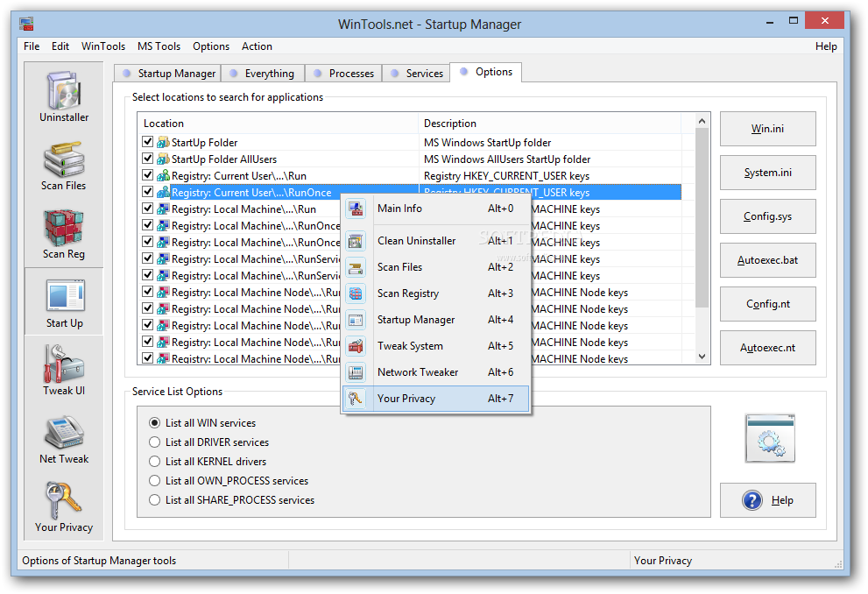Viewport: 868px width, 594px height.
Task: Switch to the Processes tab
Action: pos(343,74)
